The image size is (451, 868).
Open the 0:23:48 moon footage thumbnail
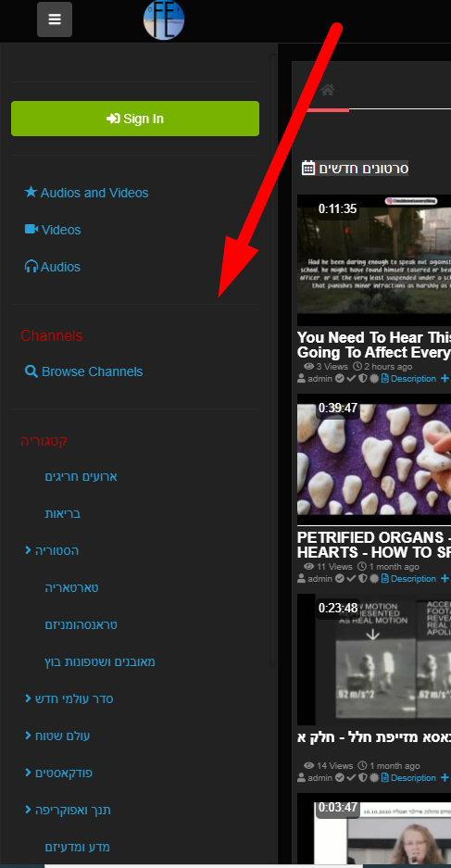374,660
